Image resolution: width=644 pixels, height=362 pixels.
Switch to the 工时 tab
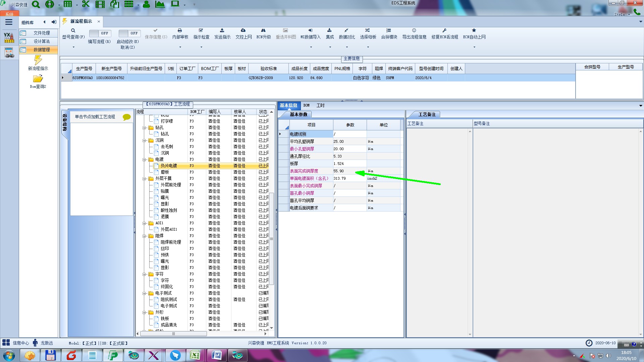[320, 105]
